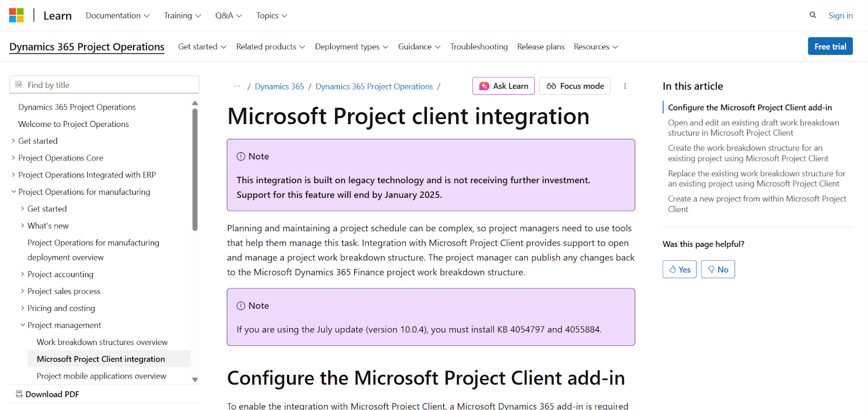This screenshot has width=868, height=410.
Task: Expand Project Operations Core tree node
Action: (13, 158)
